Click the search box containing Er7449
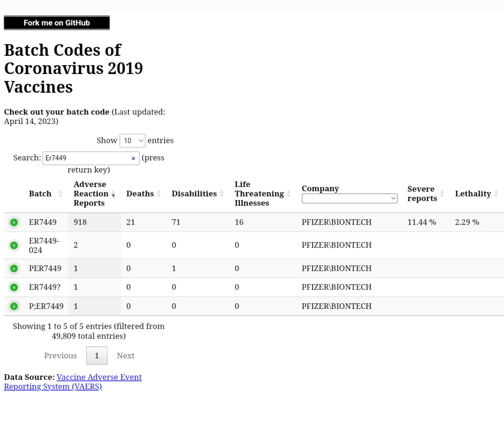The image size is (504, 423). [x=91, y=158]
